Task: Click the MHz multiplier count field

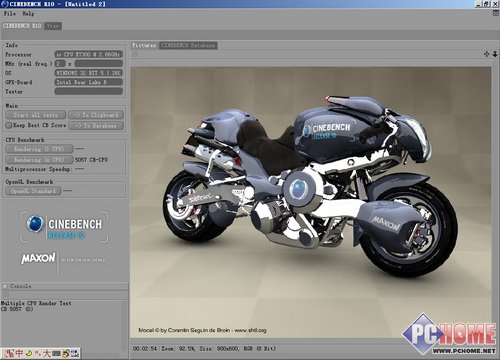Action: 60,63
